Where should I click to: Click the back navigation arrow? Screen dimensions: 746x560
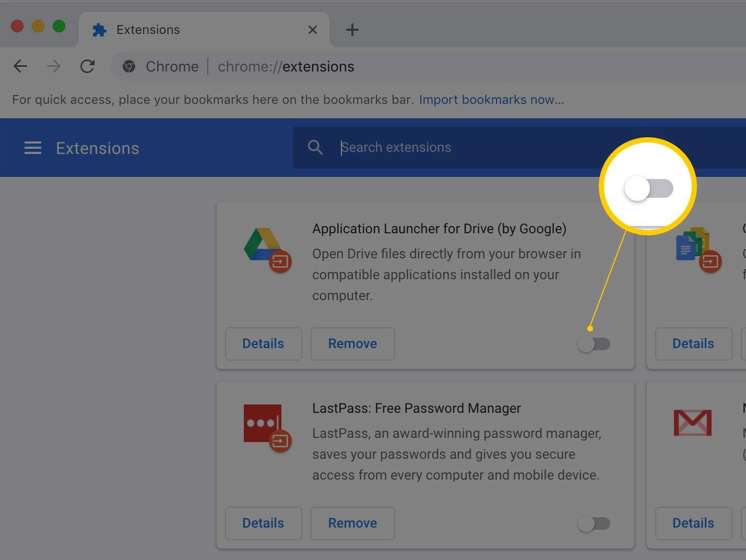tap(20, 66)
